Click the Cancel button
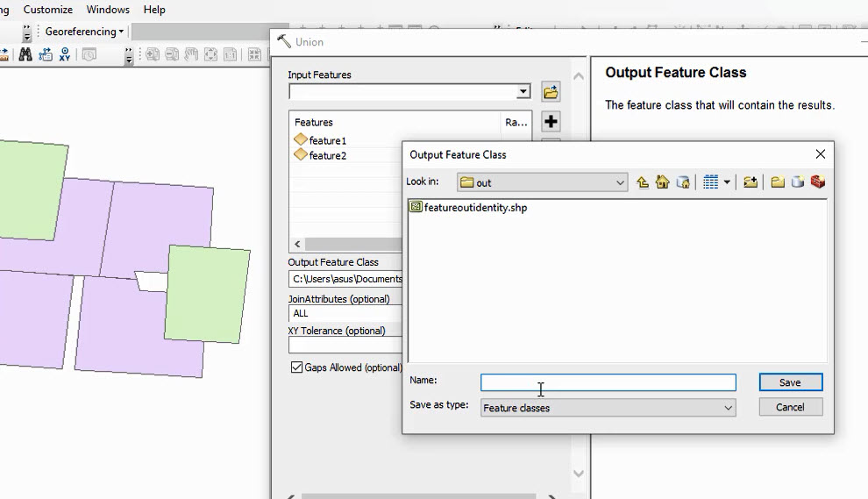 [x=790, y=407]
